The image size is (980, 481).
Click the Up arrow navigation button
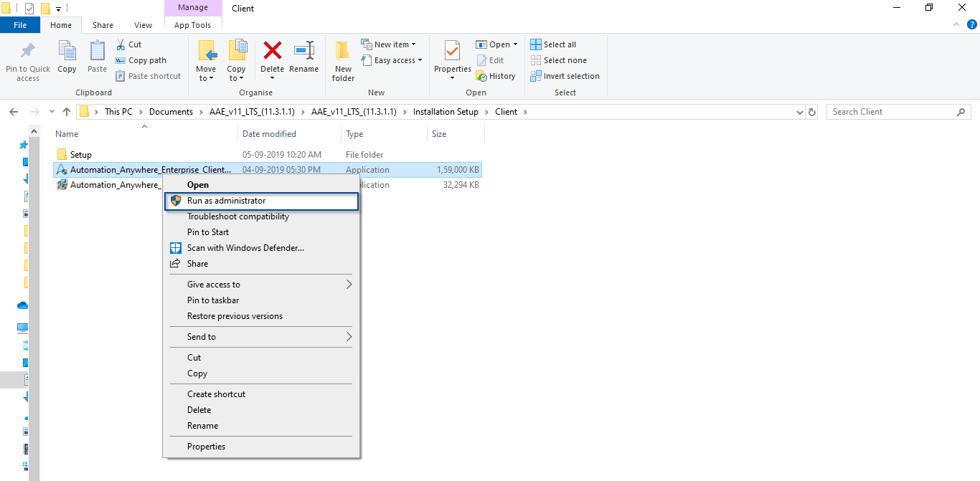pos(67,112)
